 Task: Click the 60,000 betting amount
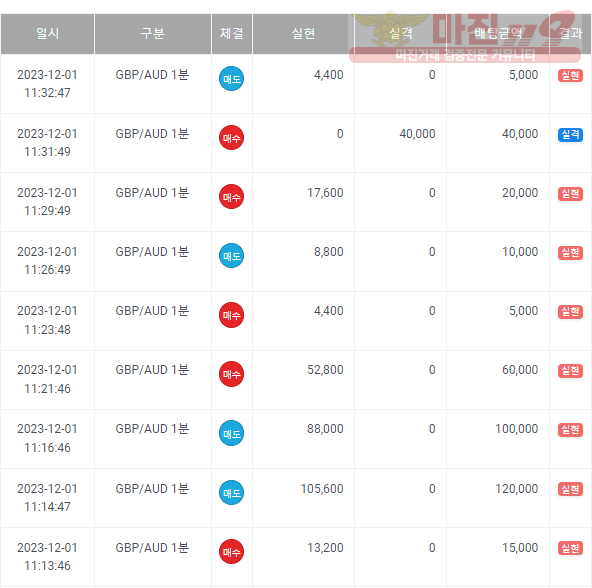(x=520, y=370)
